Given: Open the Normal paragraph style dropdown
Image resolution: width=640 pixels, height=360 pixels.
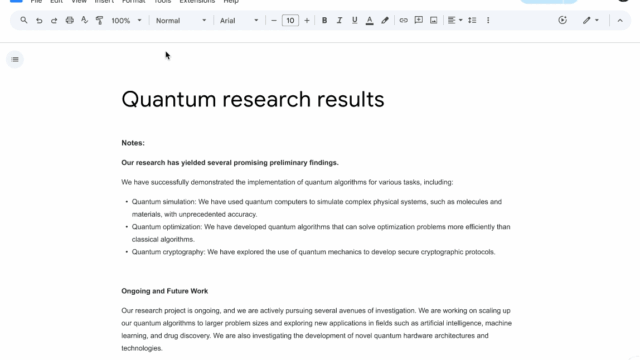Looking at the screenshot, I should [x=181, y=20].
